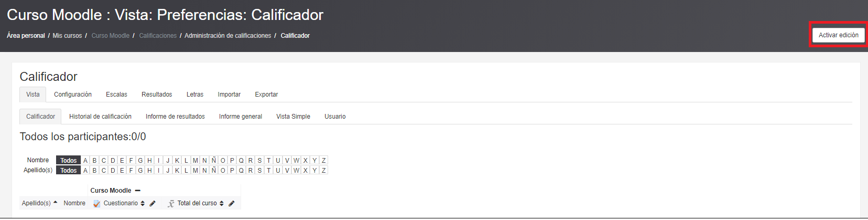Click the Total del curso pencil icon

pyautogui.click(x=232, y=204)
